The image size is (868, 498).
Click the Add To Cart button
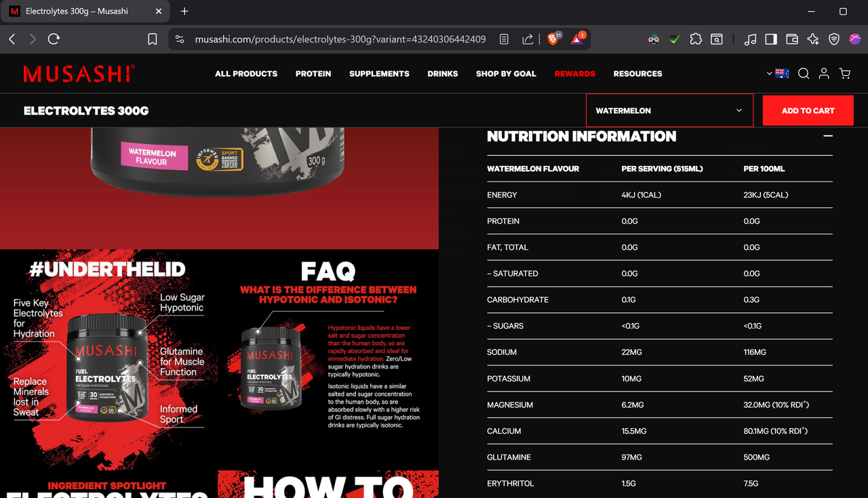[808, 110]
